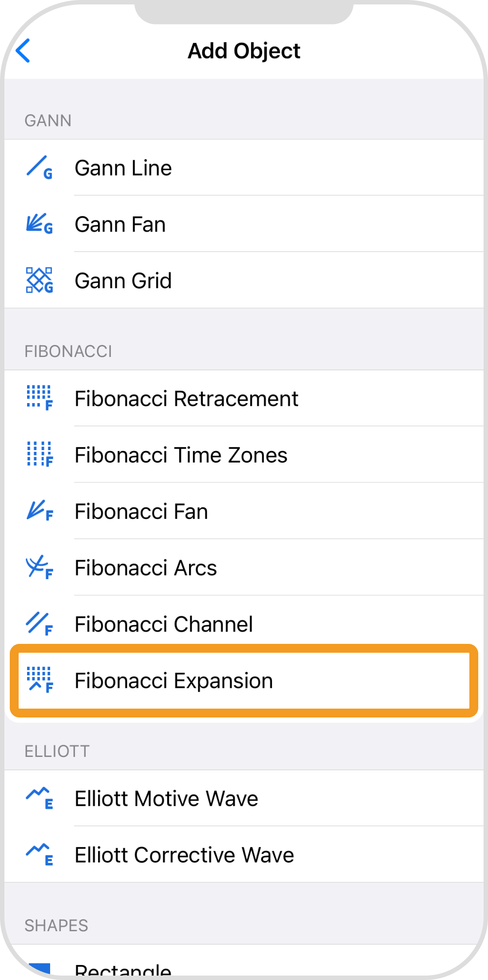The image size is (488, 980).
Task: Pick Fibonacci Time Zones entry
Action: (181, 455)
